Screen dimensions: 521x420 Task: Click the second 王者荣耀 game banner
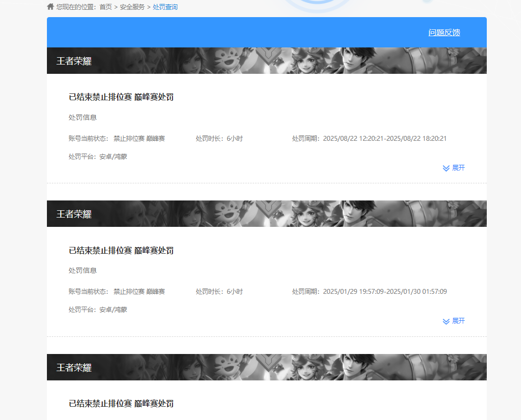267,214
